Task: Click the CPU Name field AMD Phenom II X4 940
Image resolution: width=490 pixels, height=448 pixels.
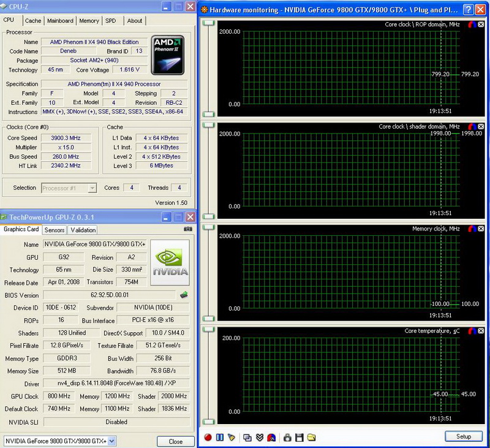Action: coord(94,42)
